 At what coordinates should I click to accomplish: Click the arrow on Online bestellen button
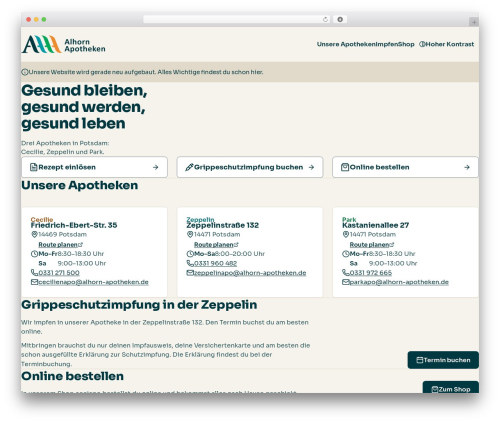(467, 167)
